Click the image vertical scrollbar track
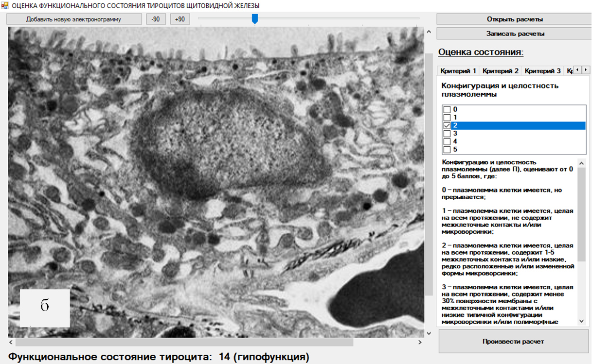The height and width of the screenshot is (364, 592). (429, 311)
